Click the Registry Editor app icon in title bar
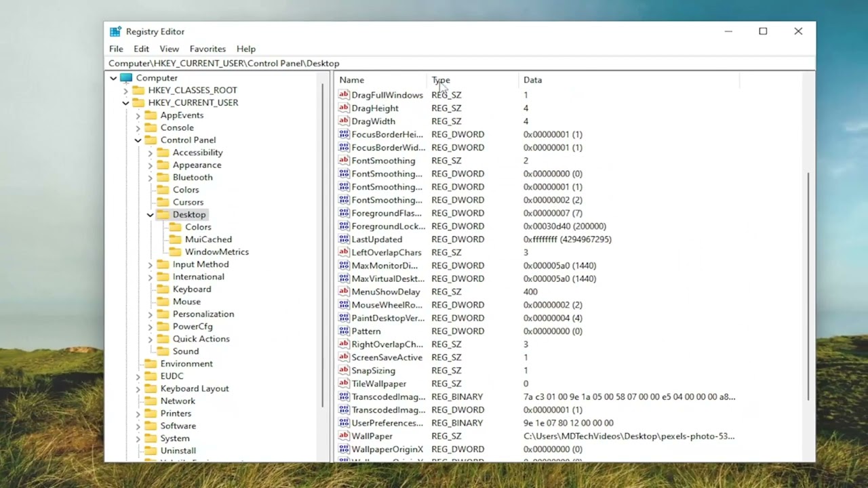The width and height of the screenshot is (868, 488). [115, 31]
